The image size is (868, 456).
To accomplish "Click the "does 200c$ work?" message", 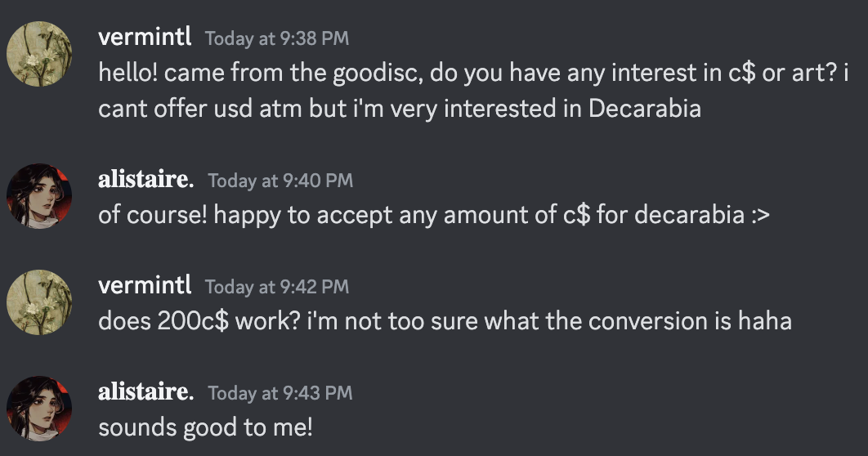I will pyautogui.click(x=445, y=321).
